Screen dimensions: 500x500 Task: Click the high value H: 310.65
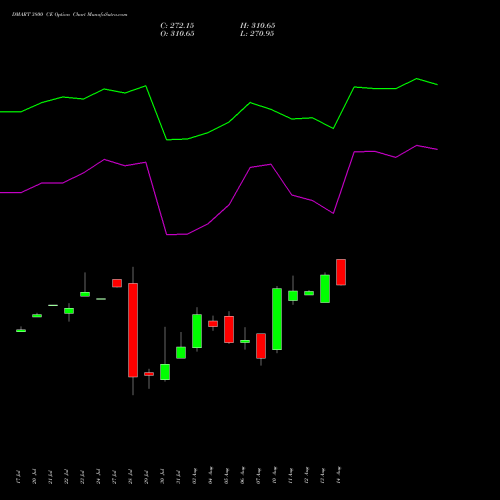[x=258, y=26]
